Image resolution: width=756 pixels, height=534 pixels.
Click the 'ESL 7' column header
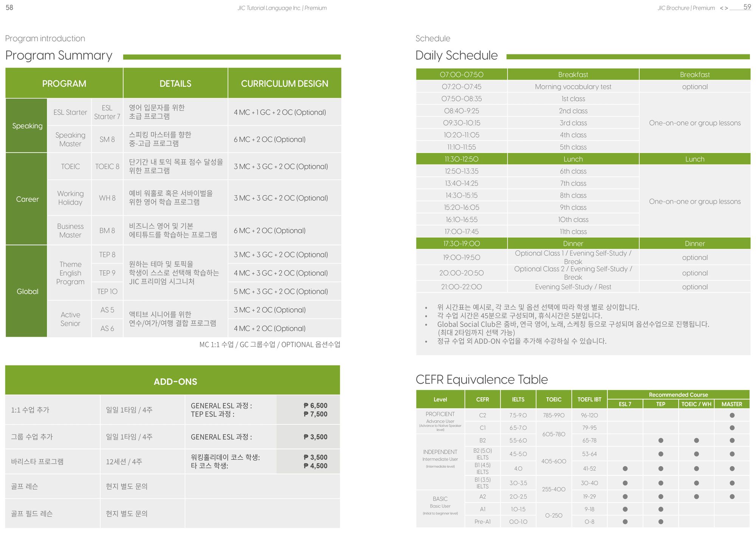tap(625, 404)
